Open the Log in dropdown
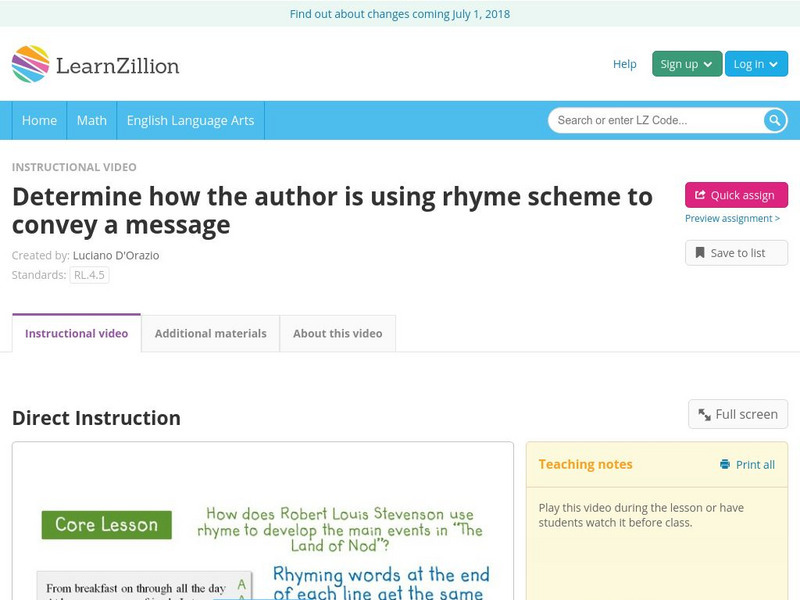Image resolution: width=800 pixels, height=600 pixels. [x=756, y=64]
